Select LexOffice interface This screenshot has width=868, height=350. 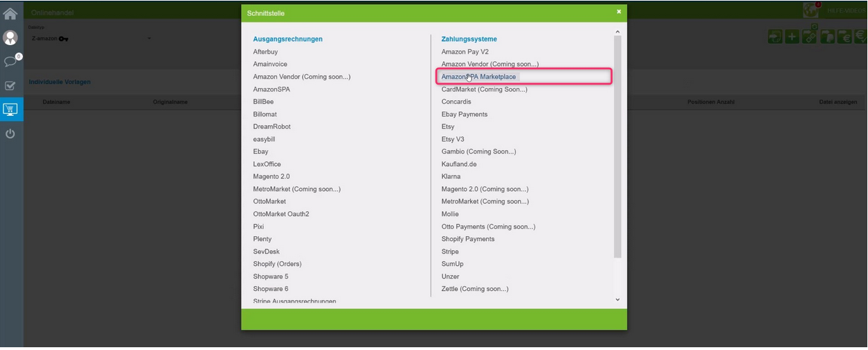coord(267,165)
